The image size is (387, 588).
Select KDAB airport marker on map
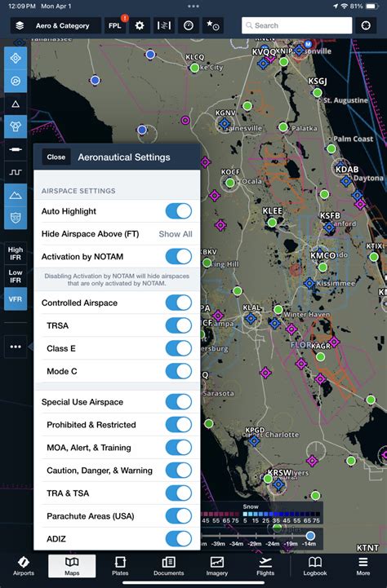pos(345,181)
